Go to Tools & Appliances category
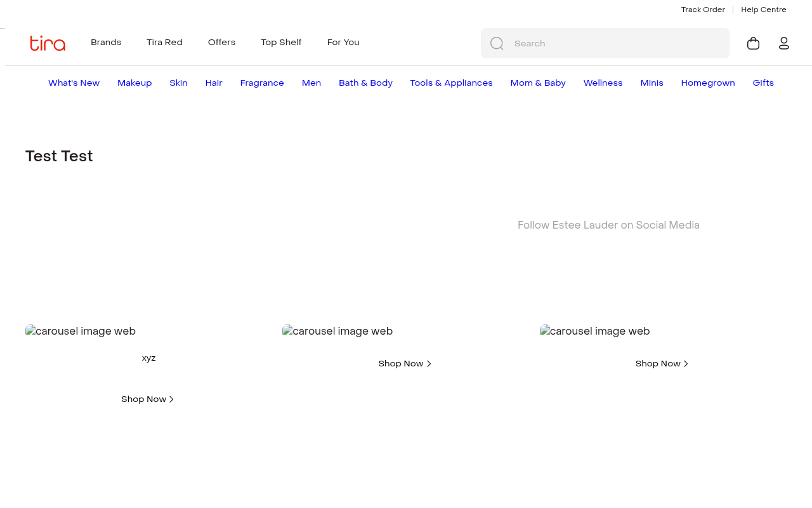Viewport: 812px width, 508px height. tap(451, 83)
